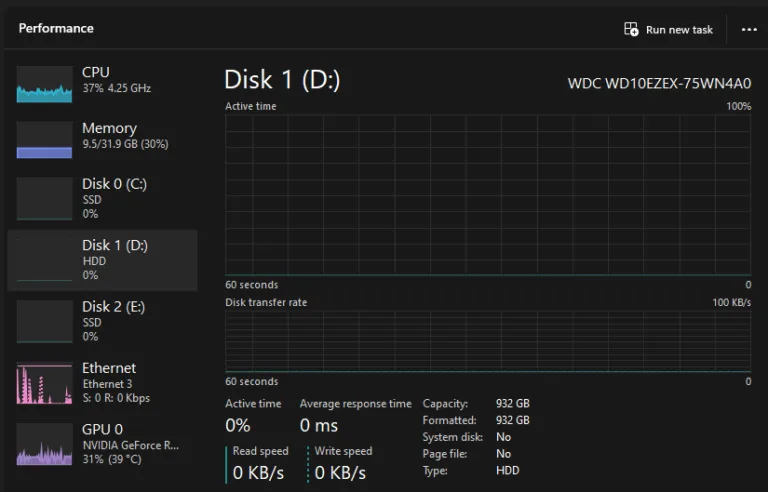Screen dimensions: 768x492
Task: Click inside the Active time graph
Action: [488, 195]
